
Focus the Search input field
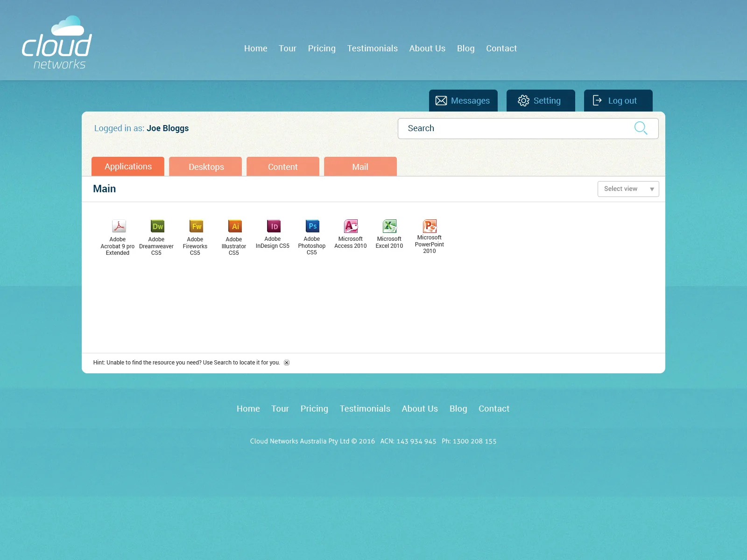[x=528, y=128]
